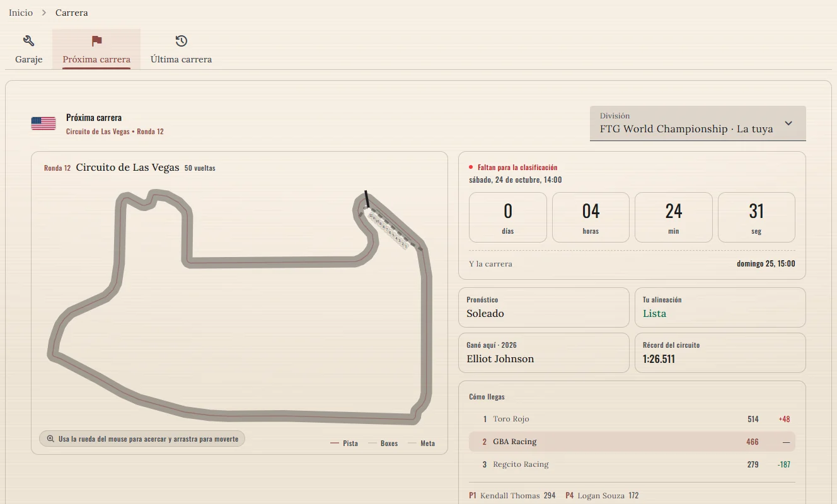Click the horas countdown box showing 04
The height and width of the screenshot is (504, 837).
pos(591,217)
